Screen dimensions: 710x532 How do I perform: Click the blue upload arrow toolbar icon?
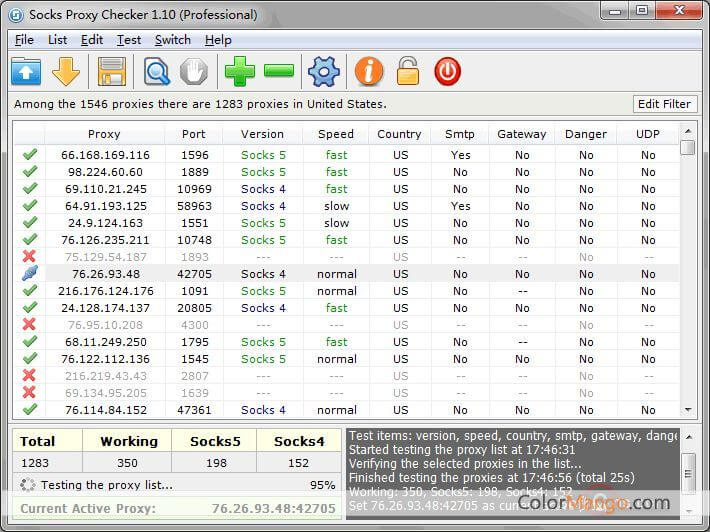(27, 71)
